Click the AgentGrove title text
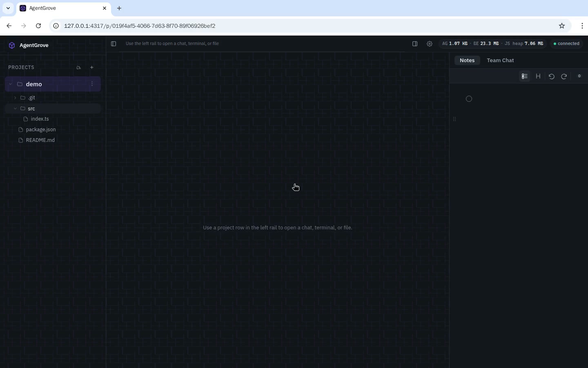 click(34, 45)
